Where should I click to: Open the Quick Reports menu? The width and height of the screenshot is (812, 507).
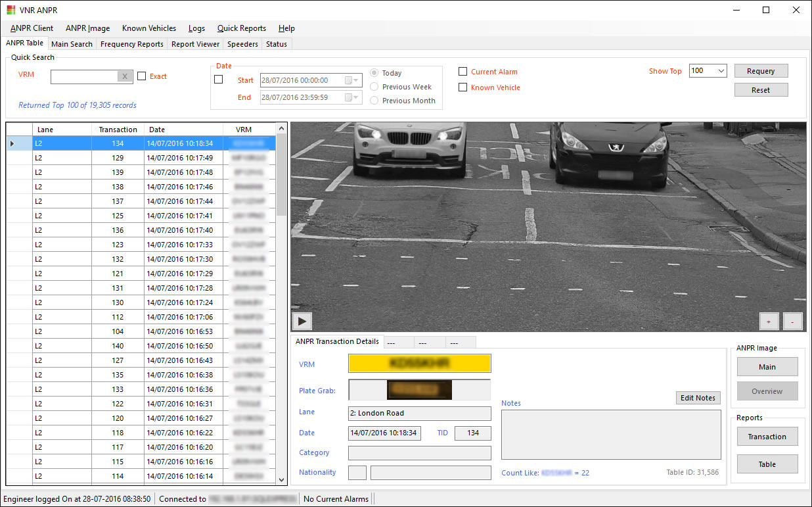tap(242, 28)
